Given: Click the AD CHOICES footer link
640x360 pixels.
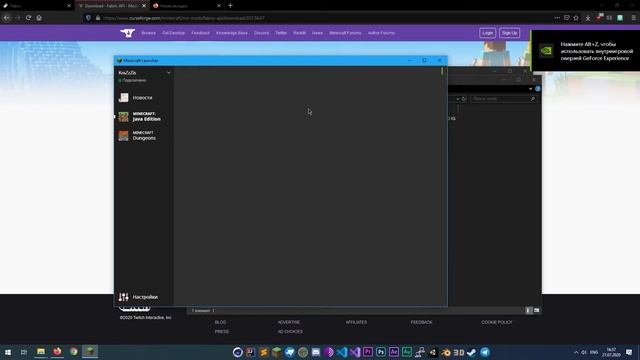Looking at the screenshot, I should pos(290,332).
